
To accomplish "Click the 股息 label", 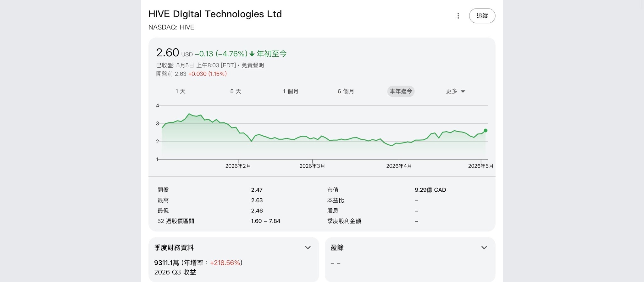I will point(333,211).
